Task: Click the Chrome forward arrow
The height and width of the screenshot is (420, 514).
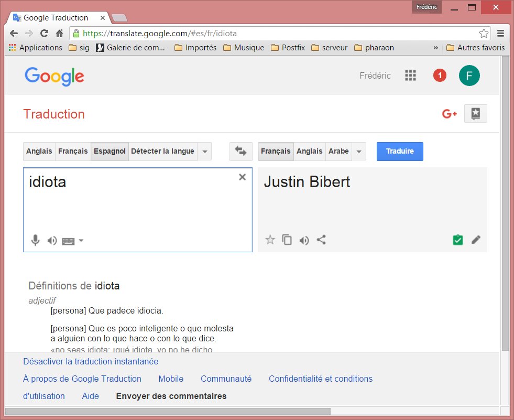Action: click(29, 33)
